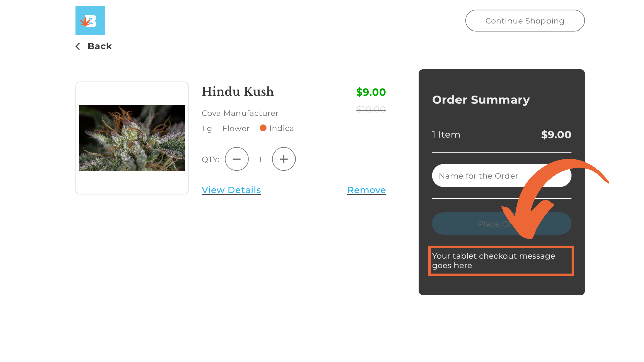
Task: Click the tablet checkout message text
Action: (x=493, y=261)
